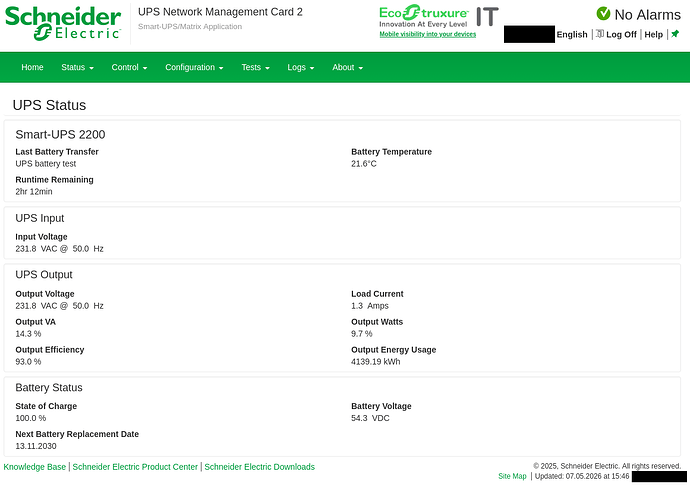Click the Updated timestamp in the footer

[x=582, y=476]
